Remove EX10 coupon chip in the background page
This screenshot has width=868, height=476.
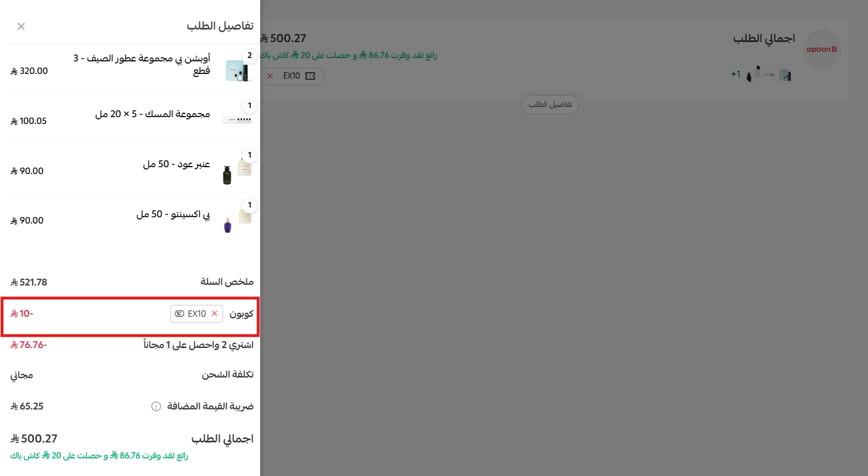pyautogui.click(x=270, y=76)
